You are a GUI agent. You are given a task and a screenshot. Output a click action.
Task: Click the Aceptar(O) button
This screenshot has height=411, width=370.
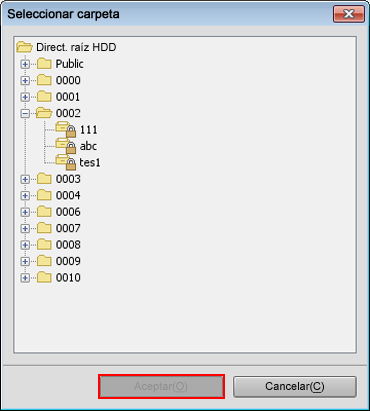[161, 386]
